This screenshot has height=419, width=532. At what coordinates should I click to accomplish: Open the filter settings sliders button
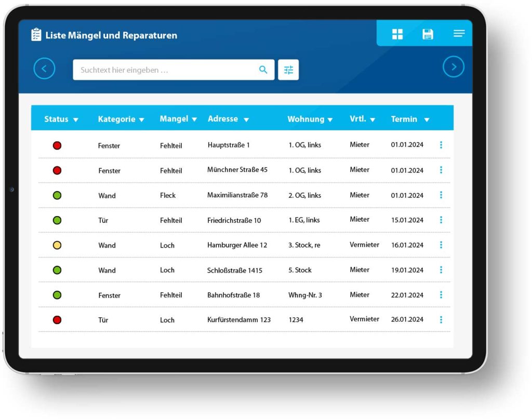pyautogui.click(x=288, y=70)
